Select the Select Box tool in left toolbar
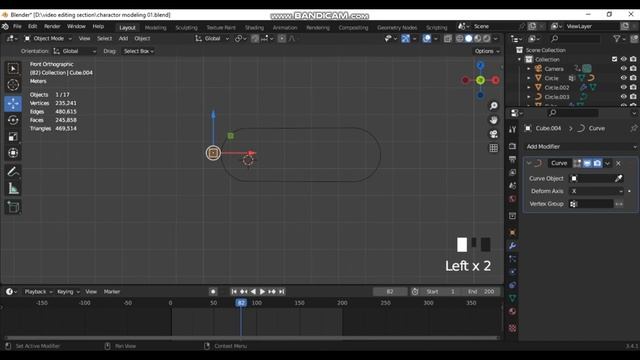This screenshot has width=640, height=360. pyautogui.click(x=13, y=68)
